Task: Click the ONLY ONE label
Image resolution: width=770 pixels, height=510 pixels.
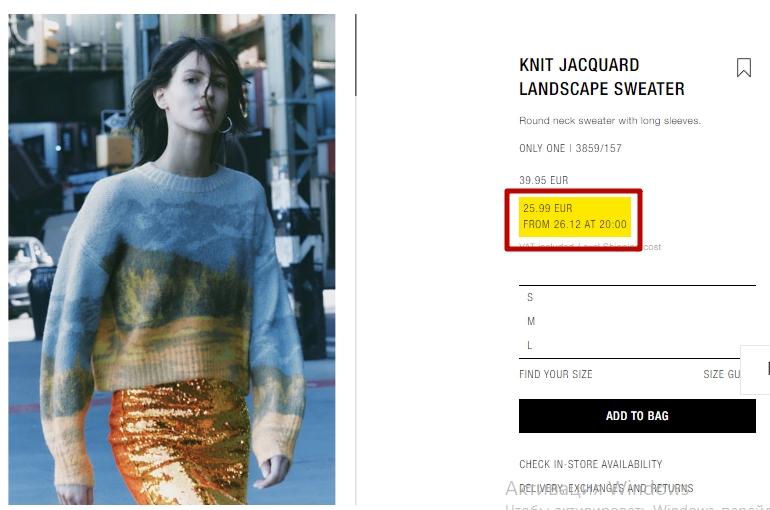Action: tap(542, 148)
